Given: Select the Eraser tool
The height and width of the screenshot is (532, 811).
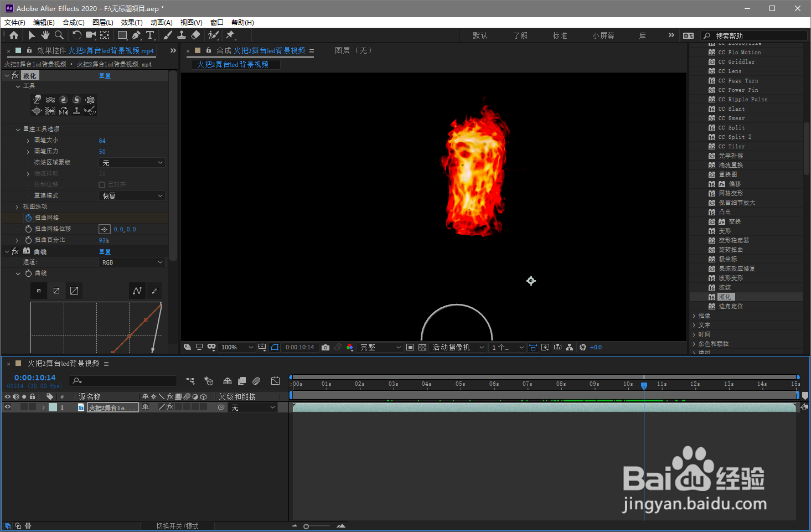Looking at the screenshot, I should point(195,35).
